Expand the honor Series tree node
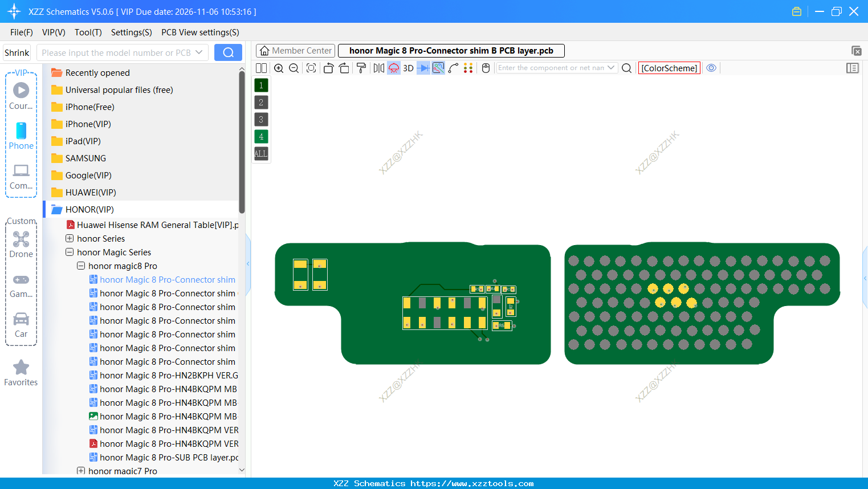This screenshot has height=489, width=868. coord(70,238)
